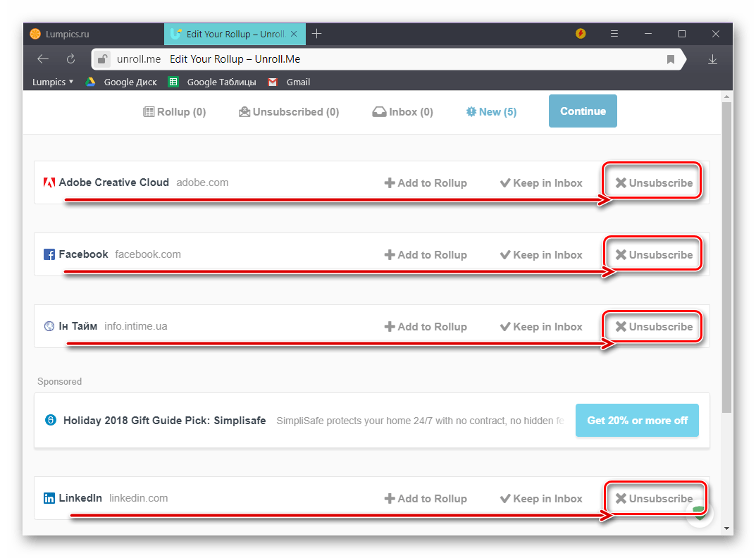Screen dimensions: 756x558
Task: Expand the Lumpics bookmarks folder
Action: [53, 82]
